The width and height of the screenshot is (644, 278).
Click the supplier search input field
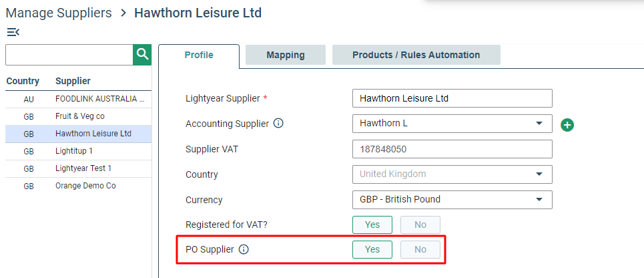69,55
